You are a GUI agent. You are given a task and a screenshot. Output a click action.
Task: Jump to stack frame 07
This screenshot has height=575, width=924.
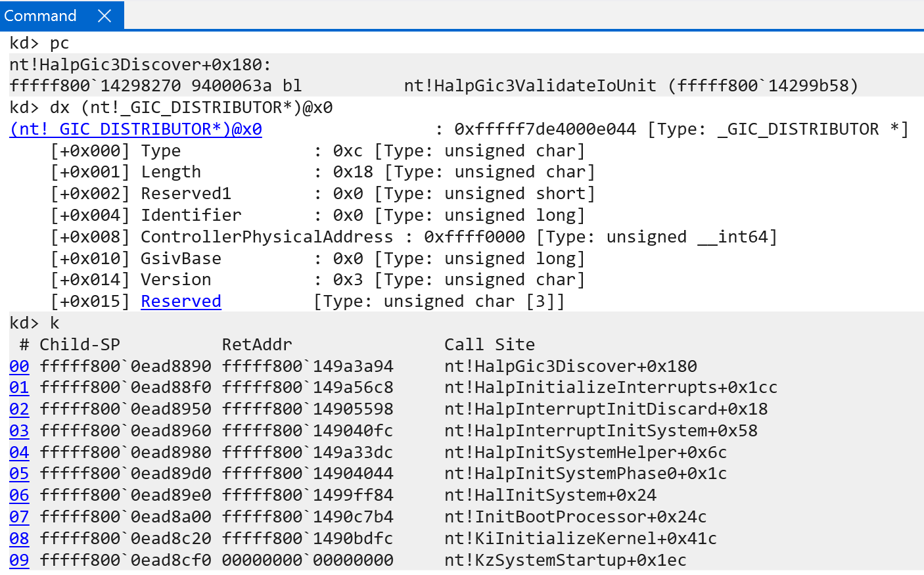19,517
